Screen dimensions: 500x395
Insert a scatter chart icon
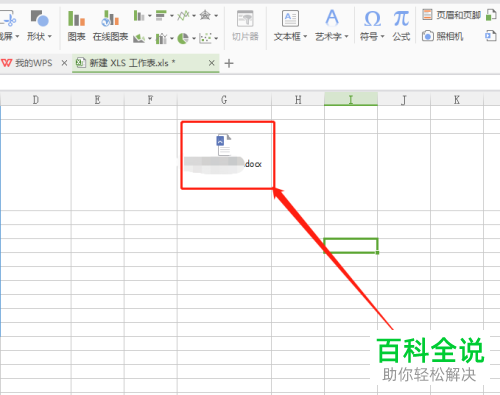coord(205,38)
